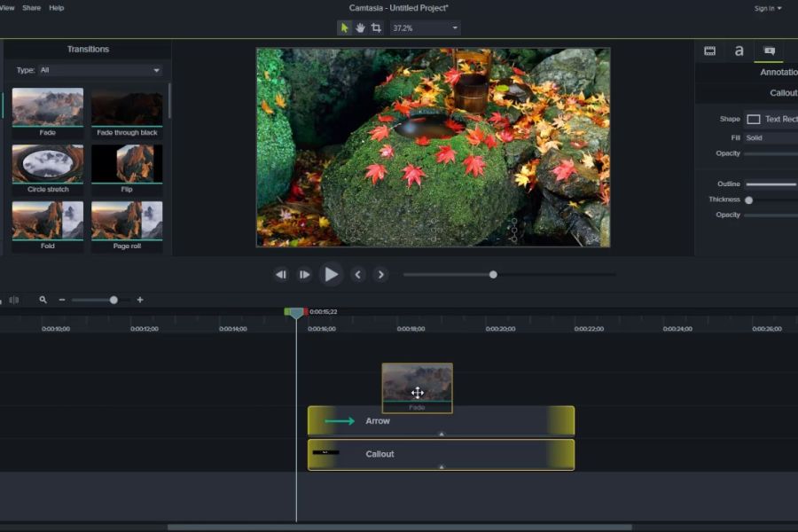Select the Fade transition thumbnail
This screenshot has height=532, width=798.
[48, 107]
